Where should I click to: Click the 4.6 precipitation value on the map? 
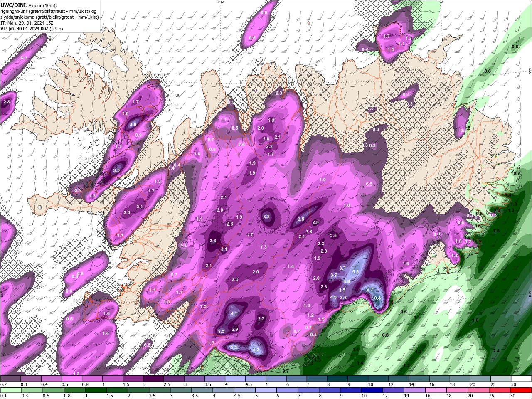(x=347, y=281)
